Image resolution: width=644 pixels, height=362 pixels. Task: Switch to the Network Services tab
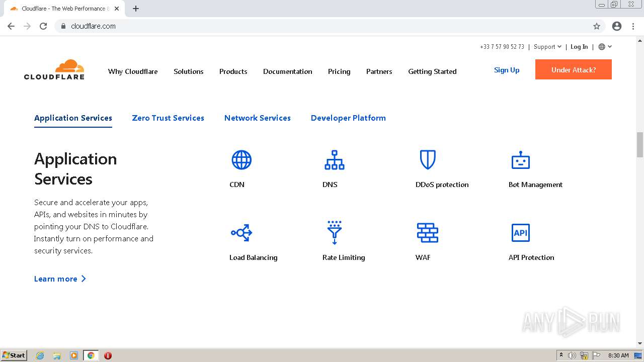click(258, 118)
